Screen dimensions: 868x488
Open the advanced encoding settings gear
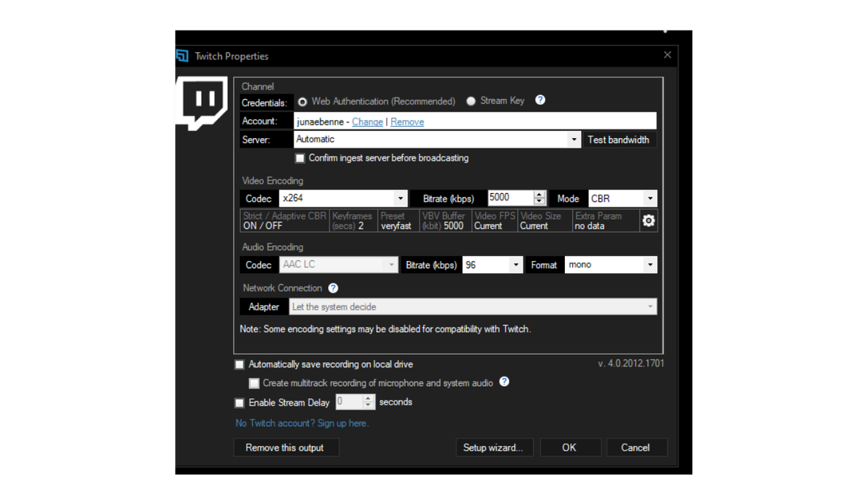click(648, 221)
